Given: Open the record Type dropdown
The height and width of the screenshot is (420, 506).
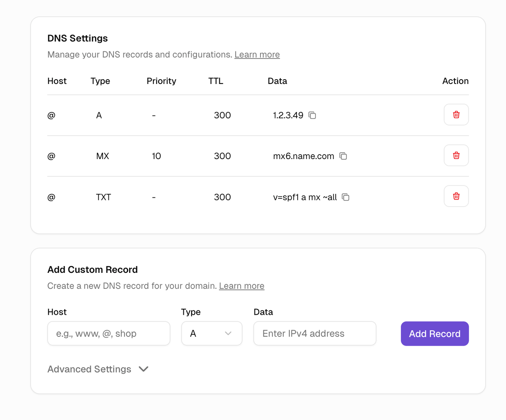Looking at the screenshot, I should pos(211,333).
